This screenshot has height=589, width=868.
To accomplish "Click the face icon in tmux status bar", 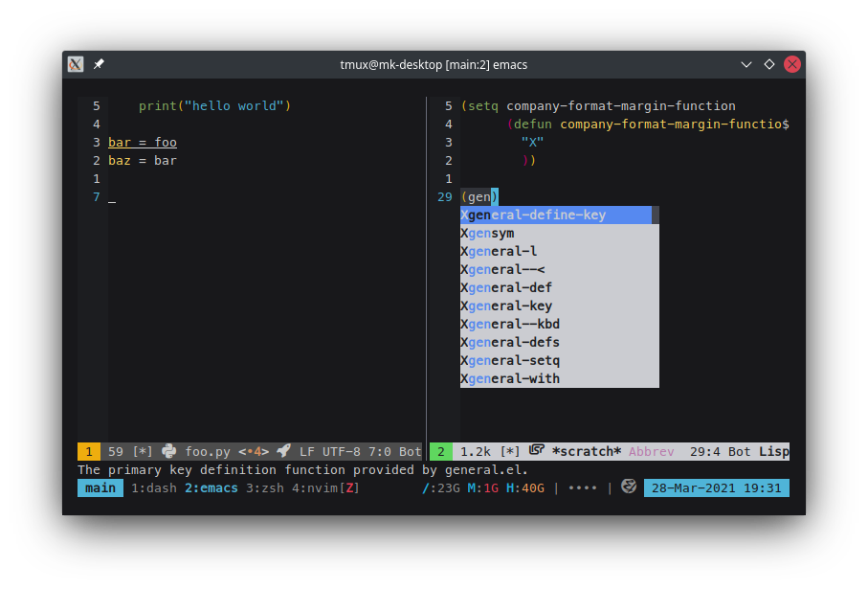I will pyautogui.click(x=629, y=487).
